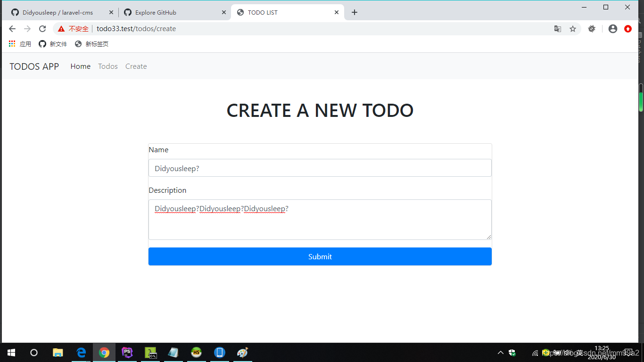The height and width of the screenshot is (362, 644).
Task: Open the Chrome profile avatar icon
Action: pos(613,29)
